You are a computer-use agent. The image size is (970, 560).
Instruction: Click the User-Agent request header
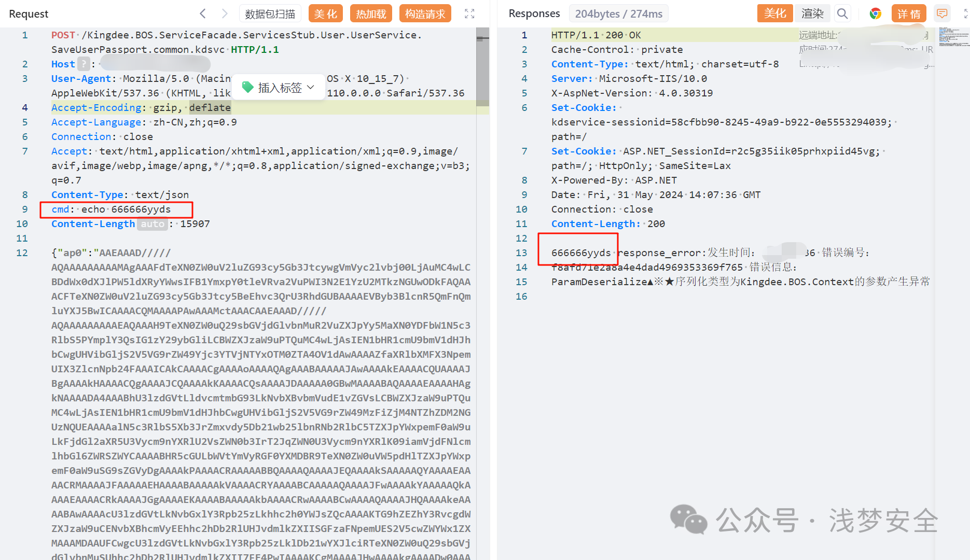click(x=258, y=86)
